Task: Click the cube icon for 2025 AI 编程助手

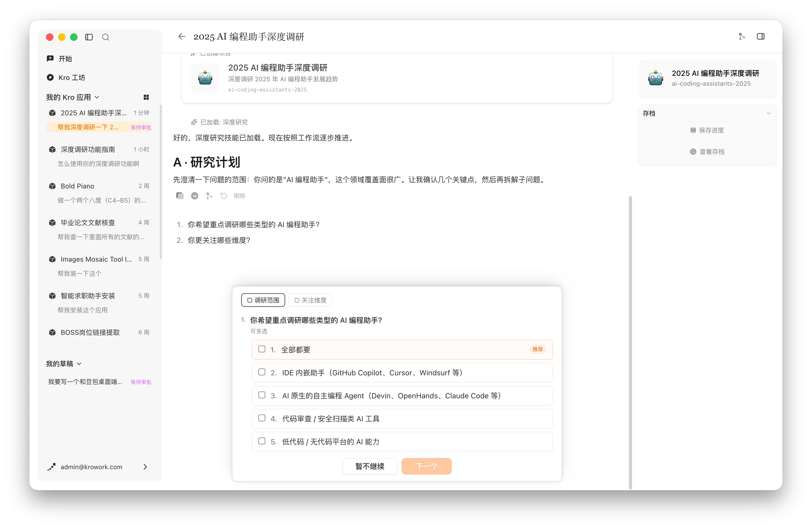Action: (52, 113)
